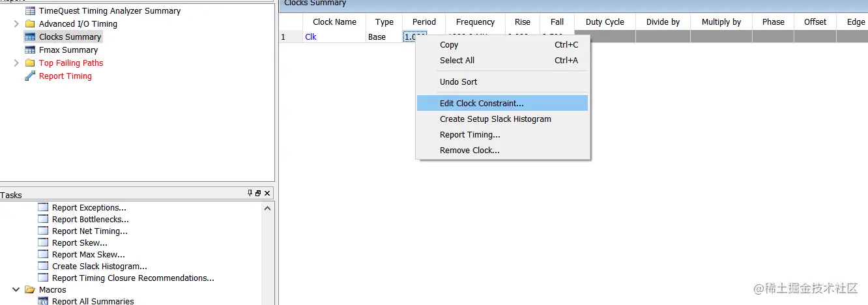The height and width of the screenshot is (305, 868).
Task: Click the icon beside Create Slack Histogram task
Action: [43, 267]
